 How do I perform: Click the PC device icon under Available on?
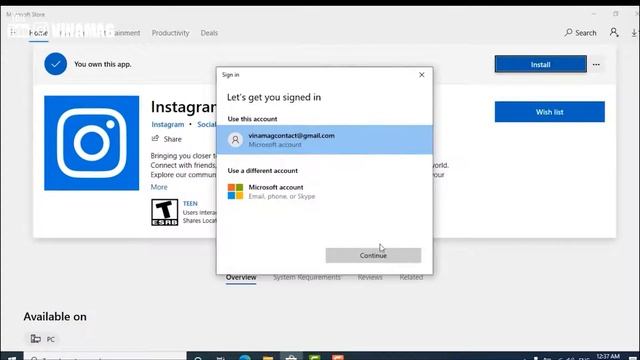[x=36, y=339]
